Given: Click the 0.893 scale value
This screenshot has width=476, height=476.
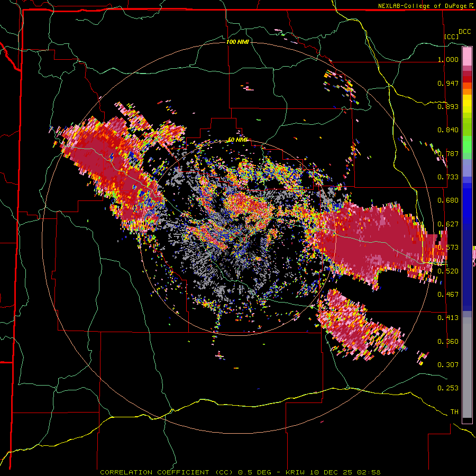Looking at the screenshot, I should pos(448,106).
